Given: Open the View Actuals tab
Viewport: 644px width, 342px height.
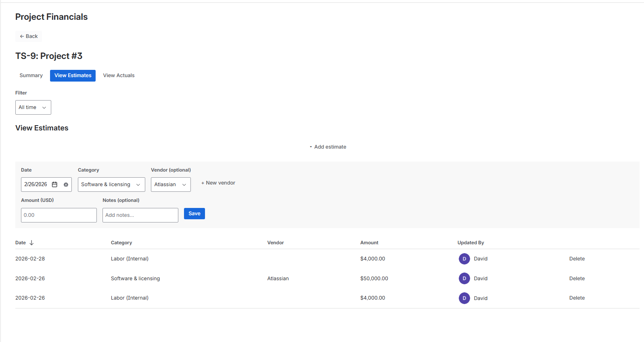Looking at the screenshot, I should (119, 76).
